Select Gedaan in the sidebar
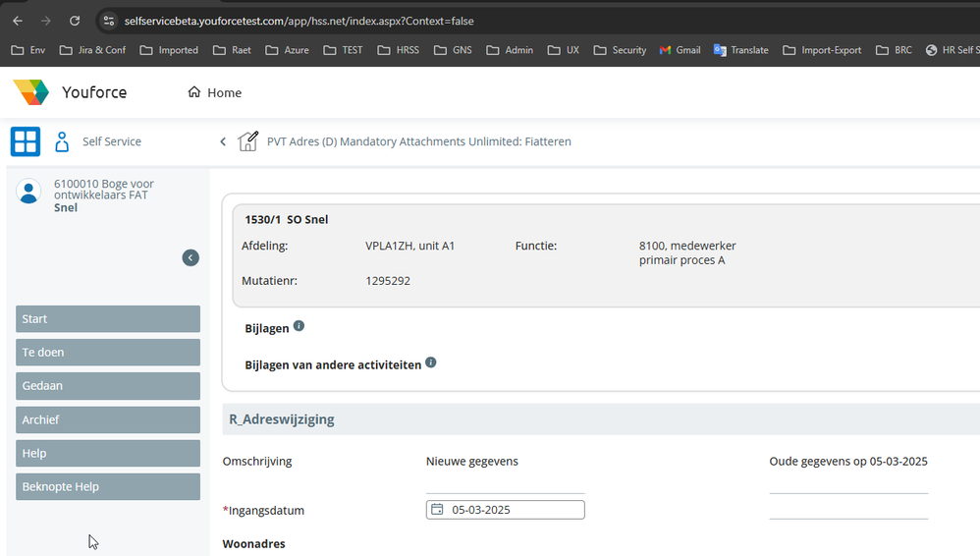 tap(108, 386)
